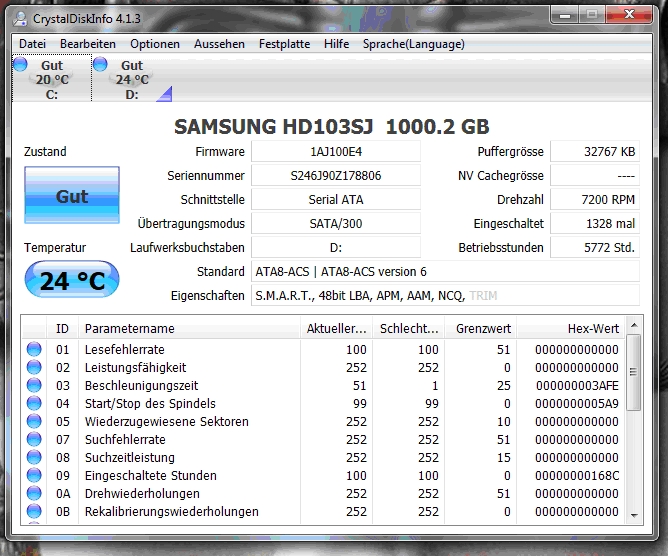
Task: Minimize the CrystalDiskInfo window
Action: coord(565,15)
